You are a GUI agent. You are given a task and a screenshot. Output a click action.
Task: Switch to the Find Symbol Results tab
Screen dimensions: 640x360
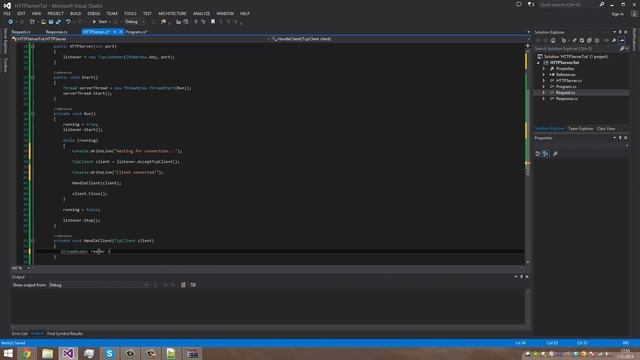[x=65, y=333]
